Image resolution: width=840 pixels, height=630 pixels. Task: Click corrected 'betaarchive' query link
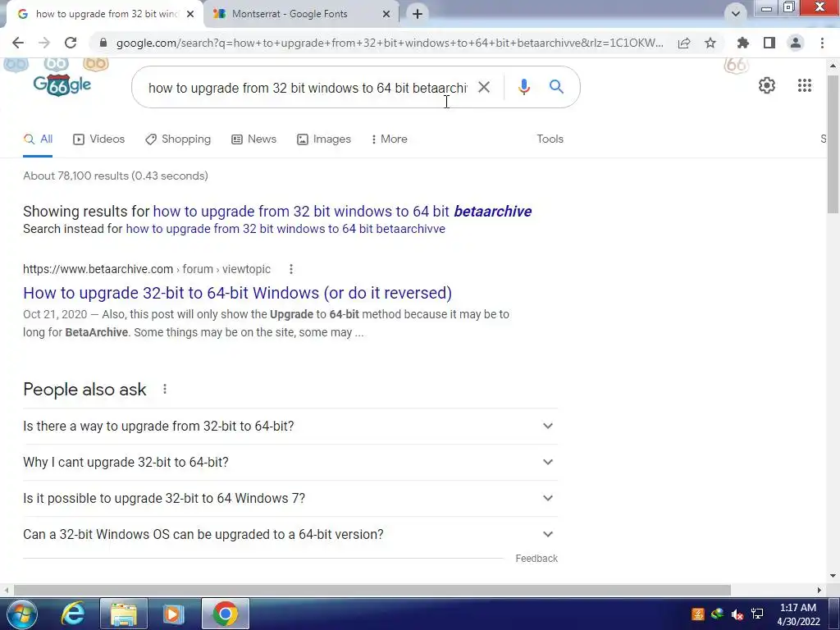click(342, 211)
